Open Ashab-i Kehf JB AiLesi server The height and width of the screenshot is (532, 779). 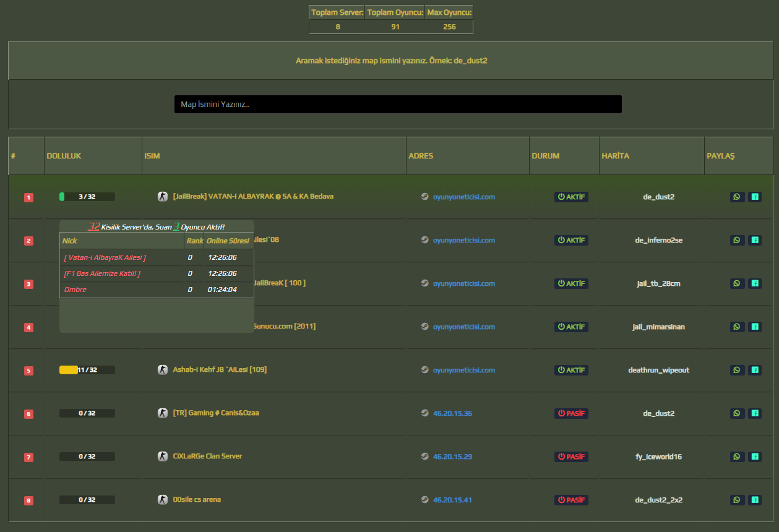pos(220,369)
